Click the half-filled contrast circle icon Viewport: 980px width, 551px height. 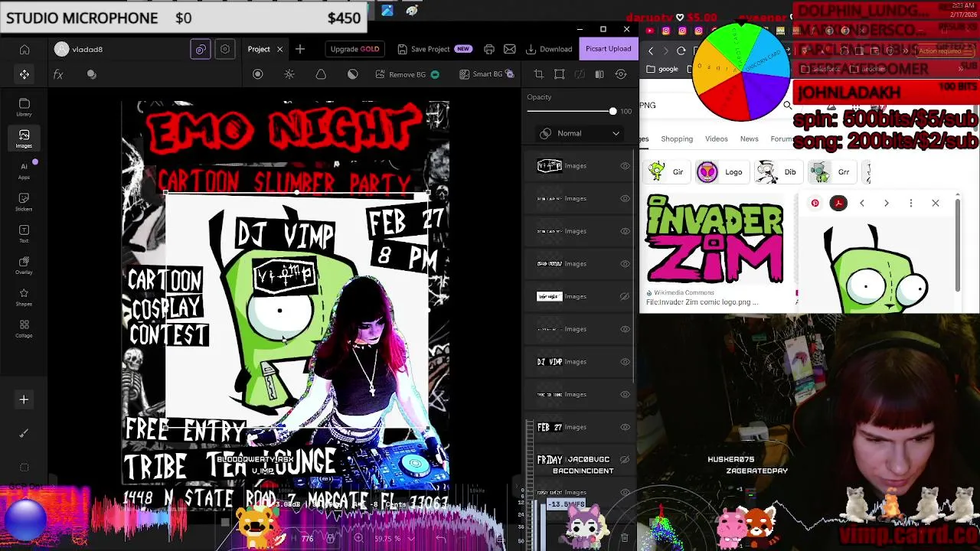pos(352,74)
